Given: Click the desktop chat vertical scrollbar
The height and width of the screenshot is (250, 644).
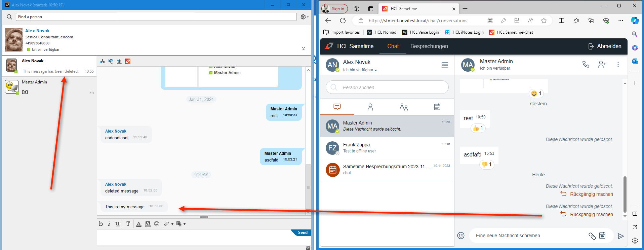Looking at the screenshot, I should point(308,187).
